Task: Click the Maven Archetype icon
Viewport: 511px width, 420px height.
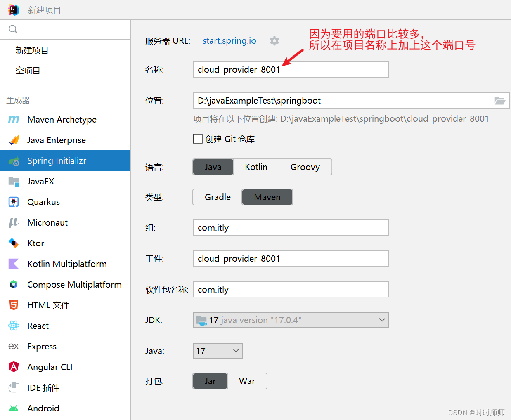Action: click(14, 119)
